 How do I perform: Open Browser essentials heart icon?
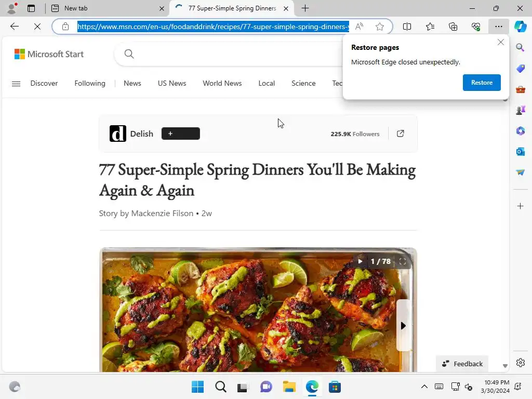[476, 26]
